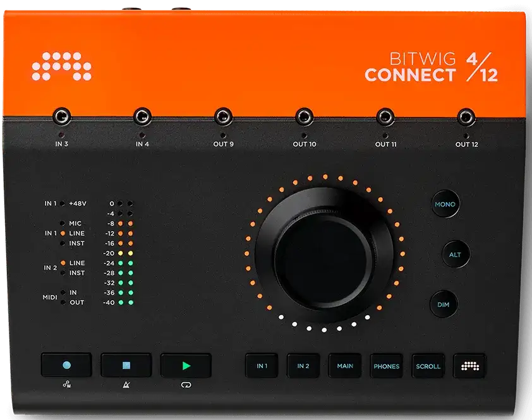Click the IN 4 jack socket
This screenshot has width=532, height=420.
coord(143,117)
